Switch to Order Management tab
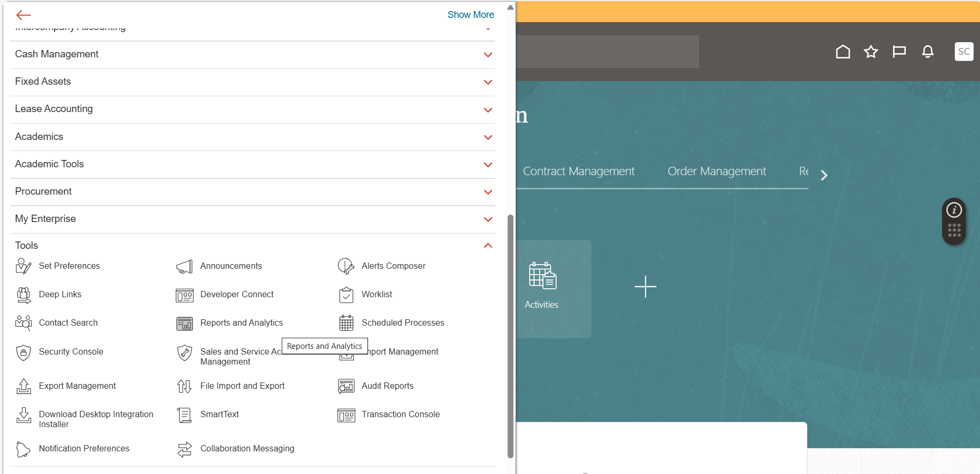This screenshot has width=980, height=474. click(x=717, y=172)
